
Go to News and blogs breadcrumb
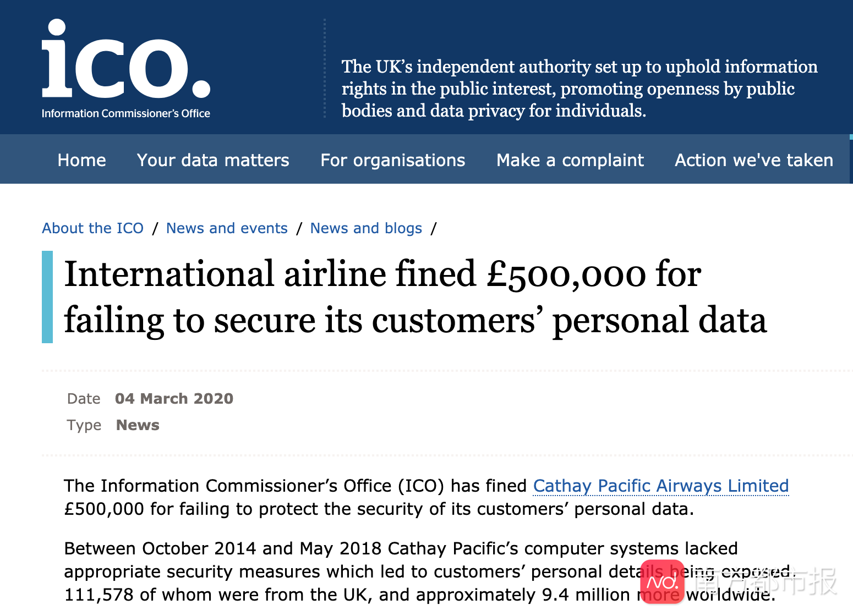366,228
